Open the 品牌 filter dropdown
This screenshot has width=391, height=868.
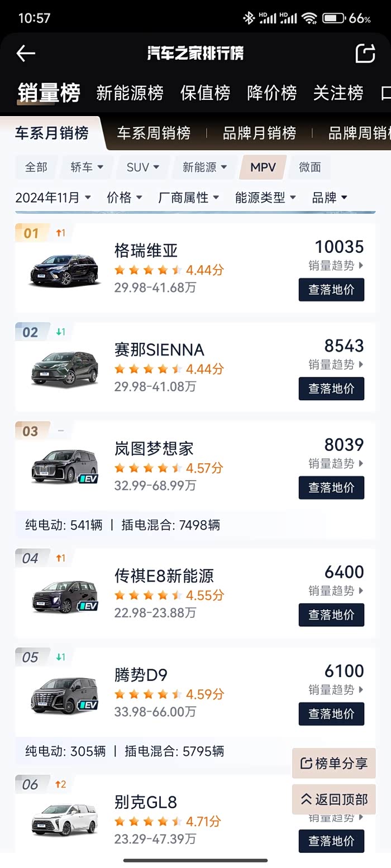click(x=330, y=198)
